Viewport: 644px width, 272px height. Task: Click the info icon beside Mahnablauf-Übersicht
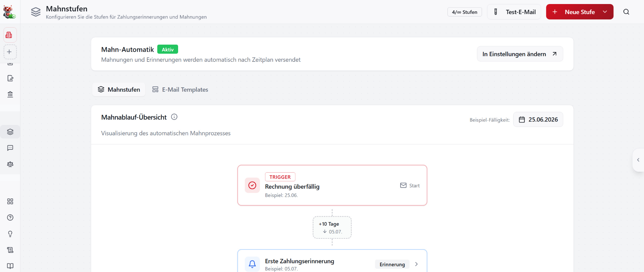click(x=174, y=117)
